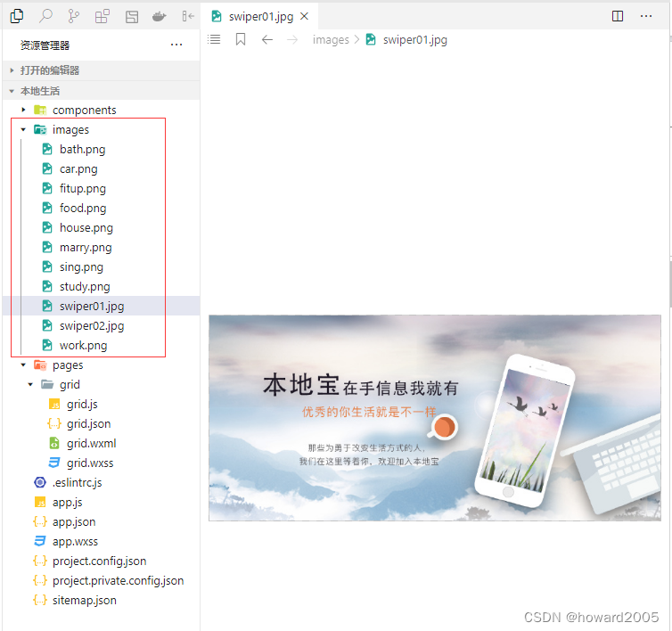Open the Docker whale icon
The image size is (672, 631).
point(159,17)
